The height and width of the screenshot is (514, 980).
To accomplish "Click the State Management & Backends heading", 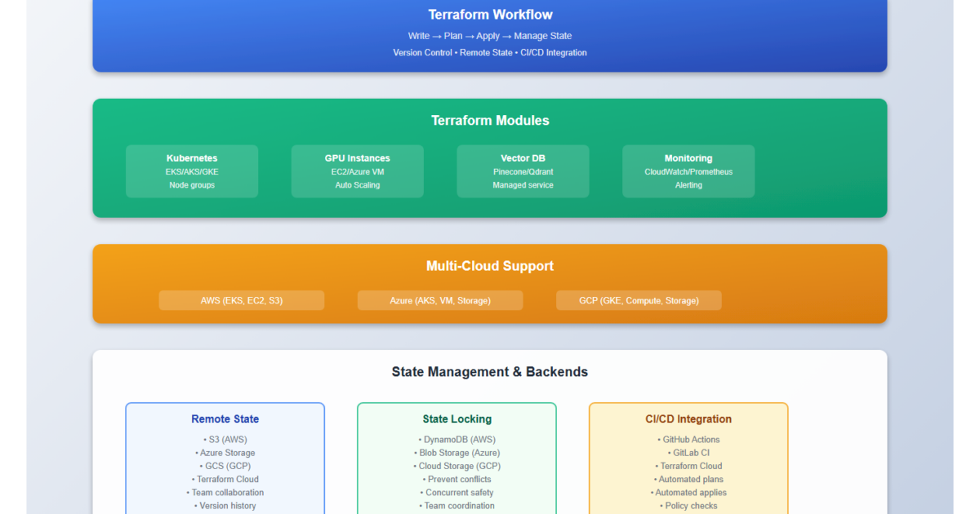I will coord(490,372).
